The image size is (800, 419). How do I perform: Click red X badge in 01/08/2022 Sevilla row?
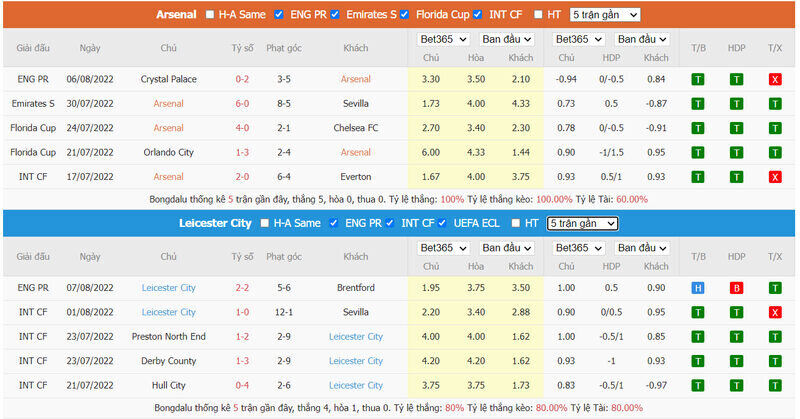coord(774,312)
